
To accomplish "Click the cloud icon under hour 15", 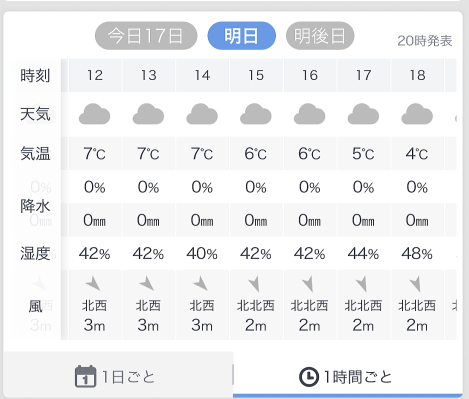I will [256, 114].
